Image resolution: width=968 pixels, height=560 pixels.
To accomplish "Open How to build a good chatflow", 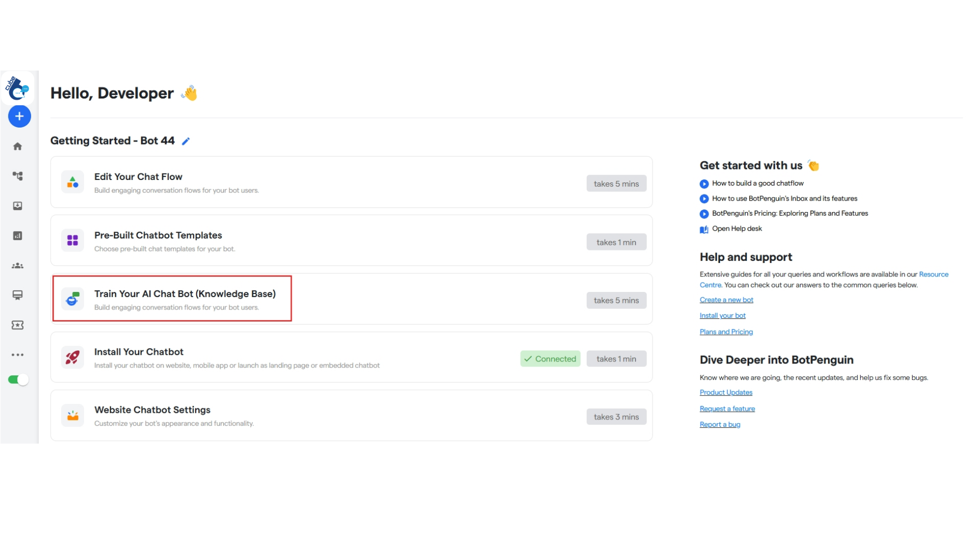I will click(x=757, y=183).
